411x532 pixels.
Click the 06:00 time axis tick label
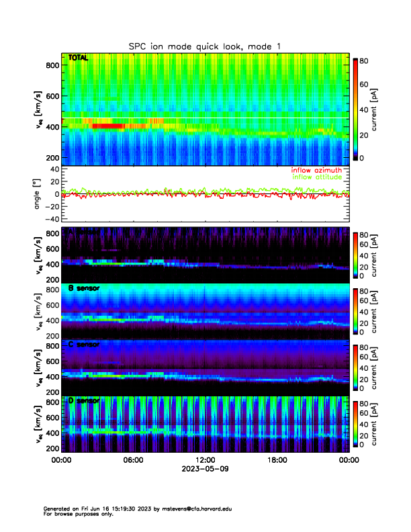(133, 460)
